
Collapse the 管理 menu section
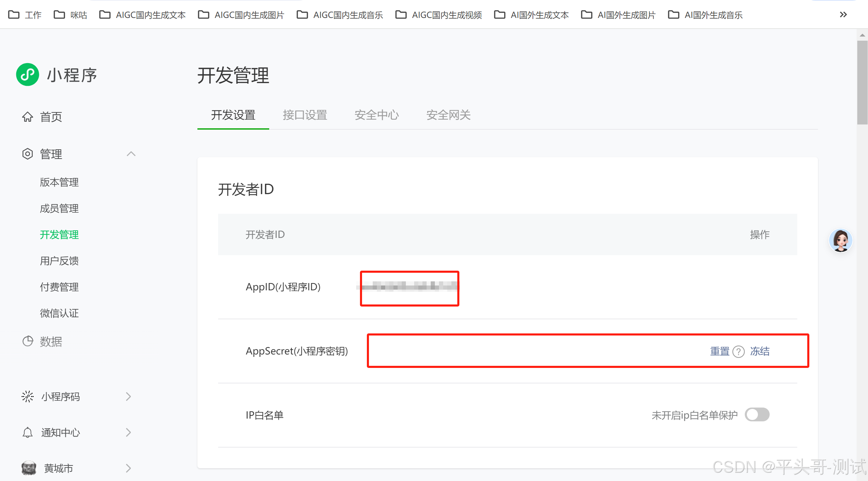tap(131, 154)
